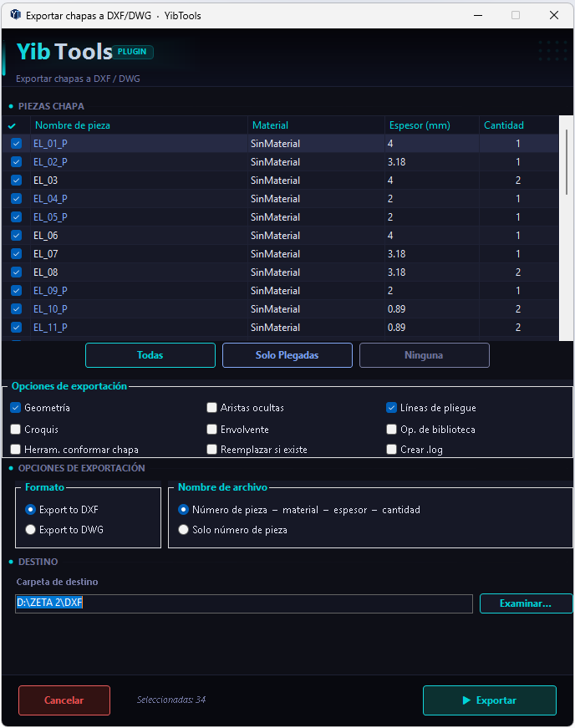Select the EL_06 part name

point(45,236)
